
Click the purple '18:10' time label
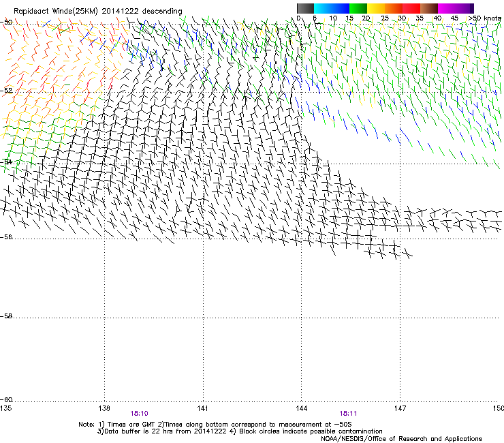[x=139, y=414]
